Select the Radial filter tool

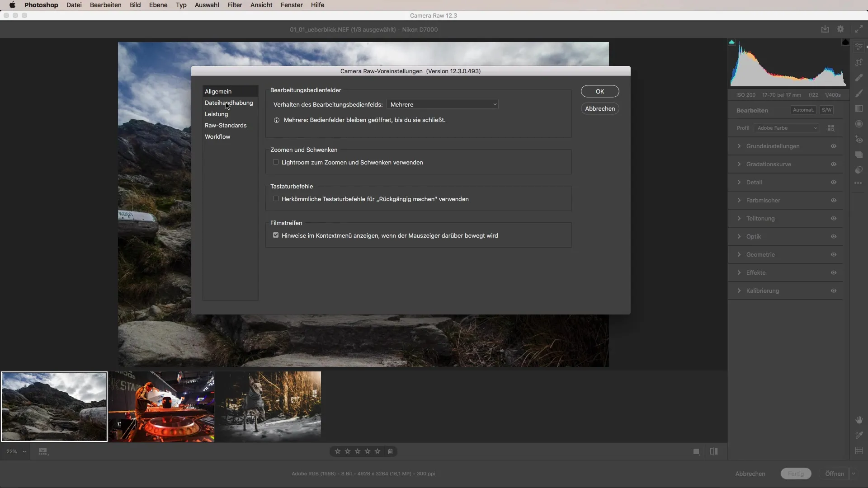859,124
